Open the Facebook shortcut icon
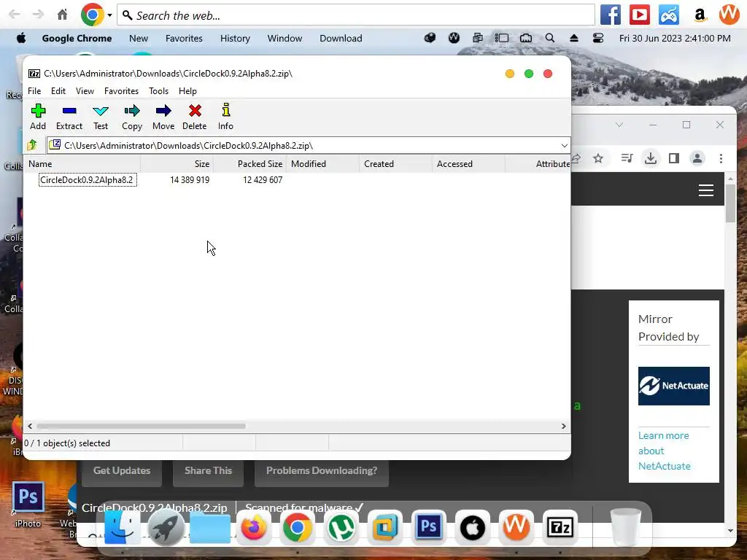 point(611,15)
